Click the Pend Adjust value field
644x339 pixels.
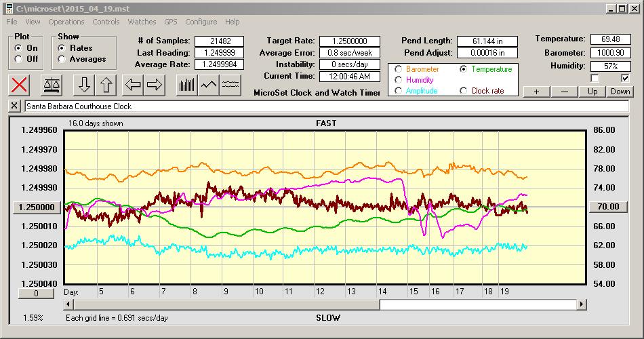(x=487, y=53)
